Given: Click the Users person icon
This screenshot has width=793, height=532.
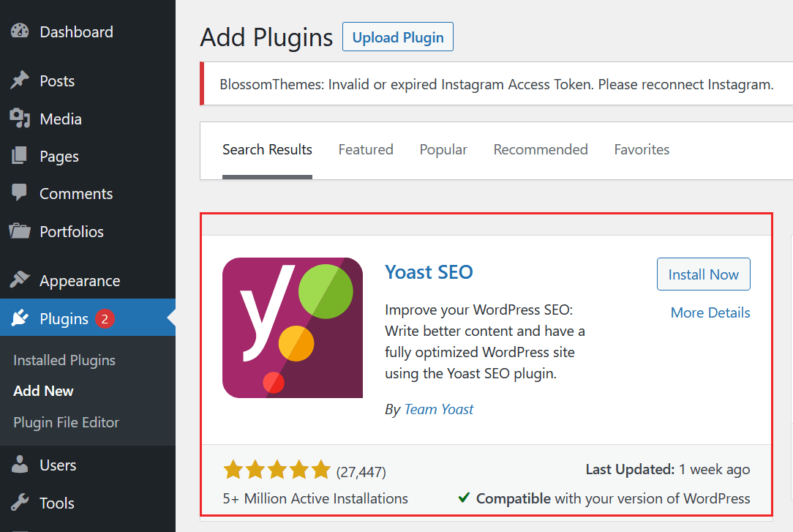Looking at the screenshot, I should [20, 465].
